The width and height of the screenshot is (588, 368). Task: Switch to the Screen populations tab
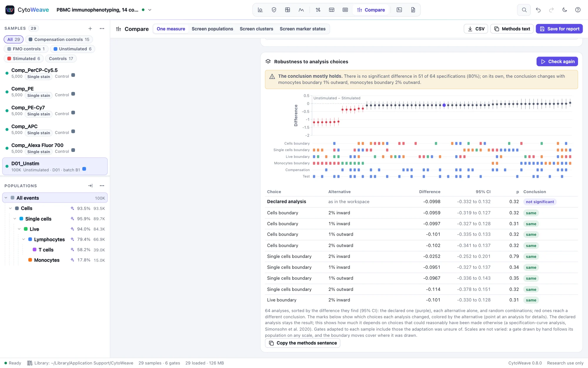212,29
